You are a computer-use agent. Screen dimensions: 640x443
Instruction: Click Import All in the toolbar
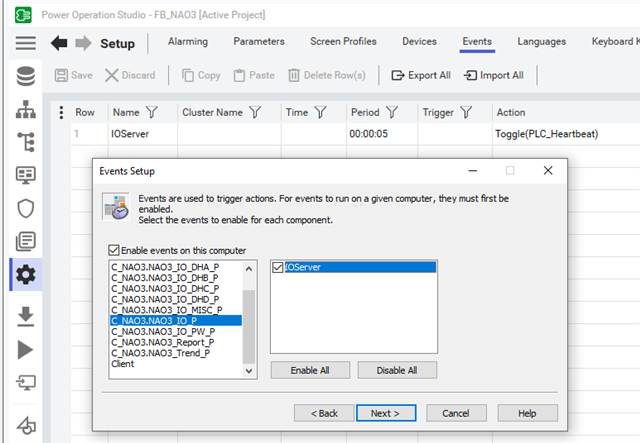click(494, 75)
